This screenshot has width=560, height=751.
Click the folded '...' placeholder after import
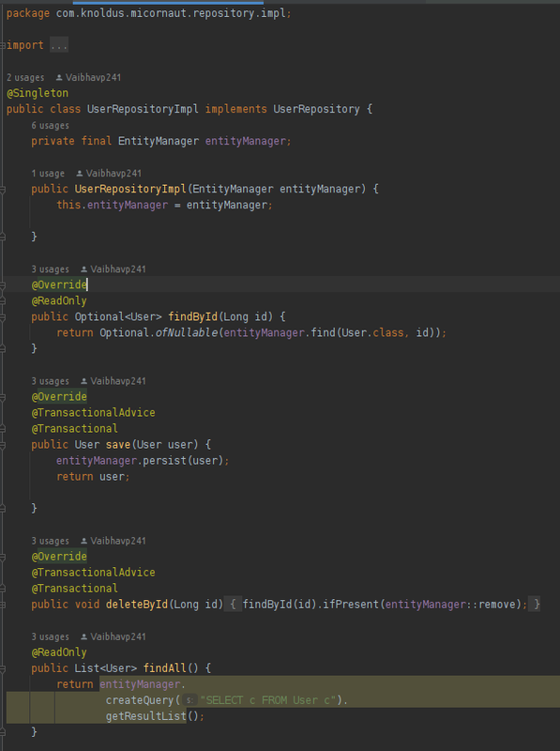click(x=59, y=45)
